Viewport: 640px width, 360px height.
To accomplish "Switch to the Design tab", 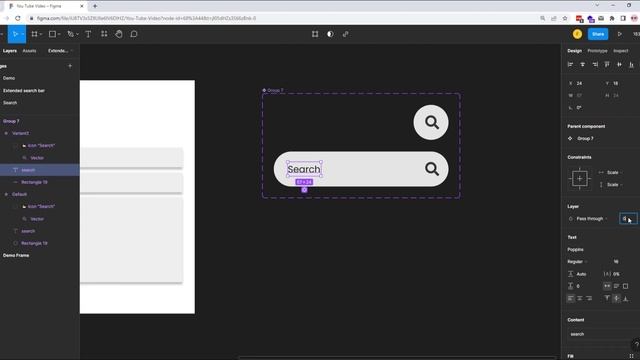I will 574,51.
